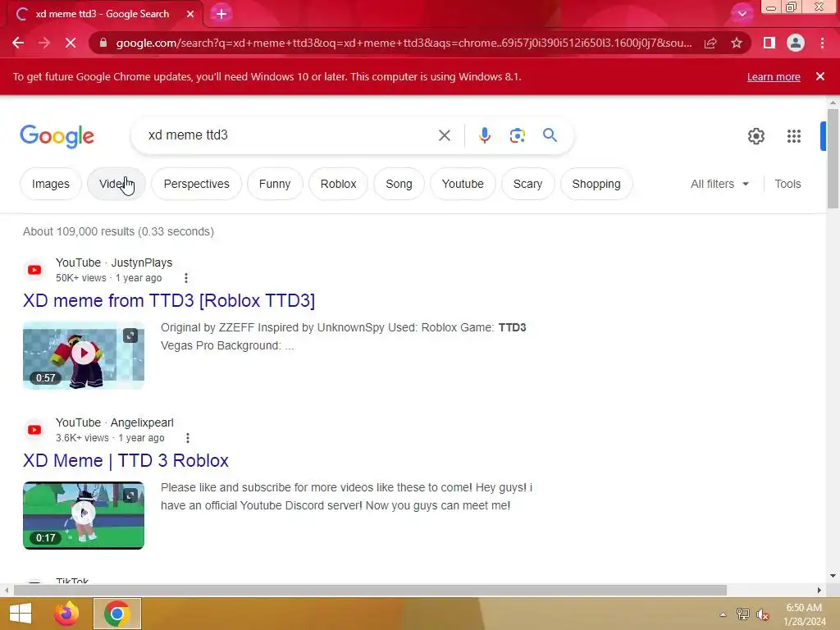Open the taskbar clock 6:50 AM
Viewport: 840px width, 630px height.
pyautogui.click(x=804, y=614)
